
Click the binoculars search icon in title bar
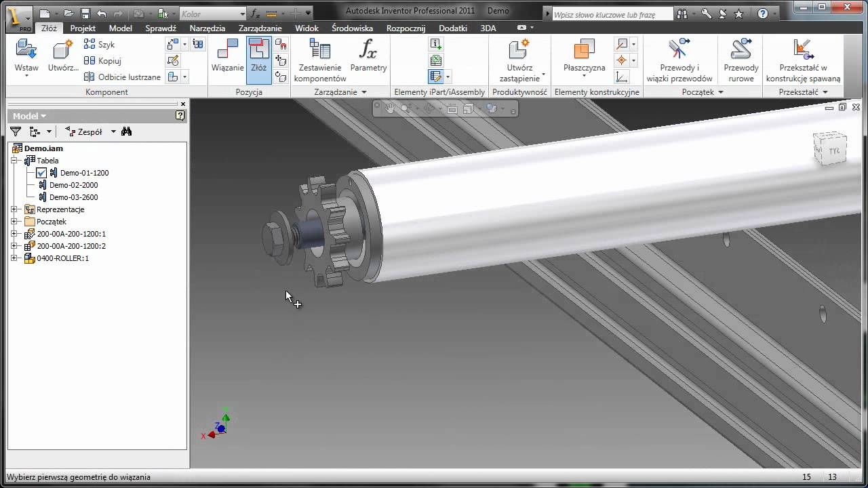(x=682, y=14)
